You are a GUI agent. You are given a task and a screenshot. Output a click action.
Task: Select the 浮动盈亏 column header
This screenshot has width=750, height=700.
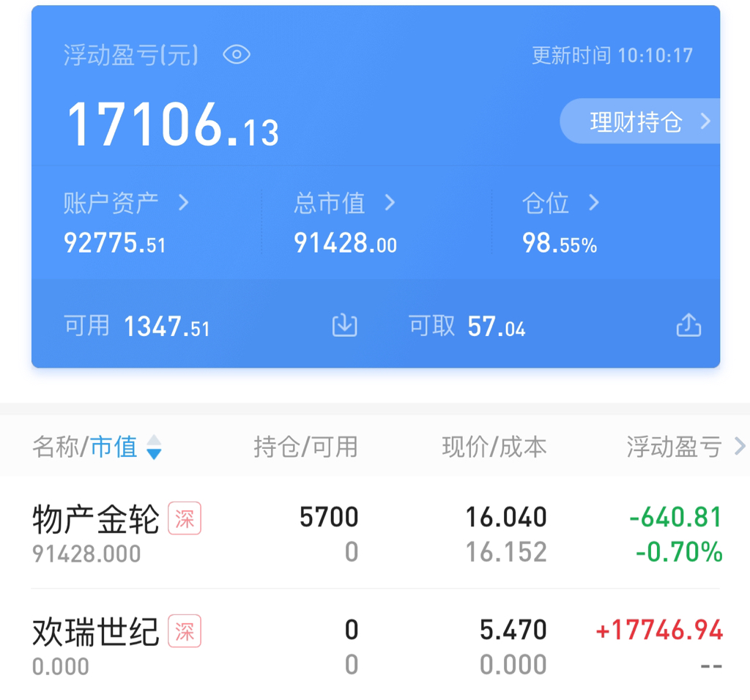click(x=674, y=447)
